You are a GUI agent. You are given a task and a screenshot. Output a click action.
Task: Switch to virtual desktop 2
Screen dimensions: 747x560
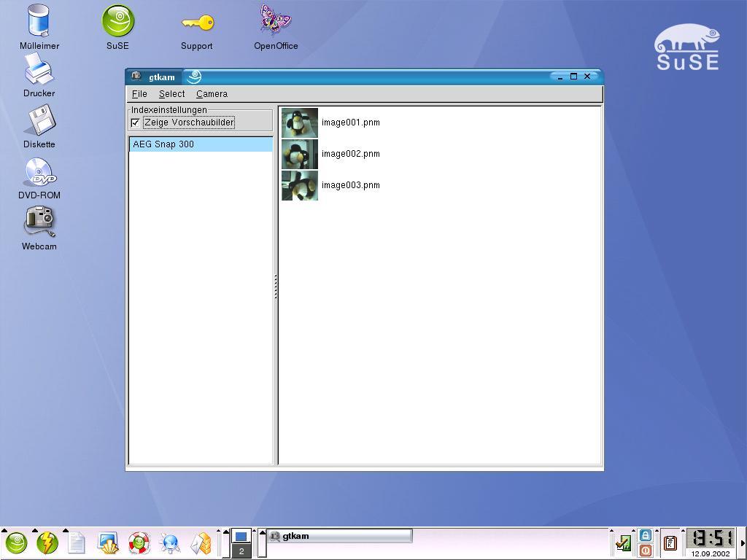(x=241, y=551)
